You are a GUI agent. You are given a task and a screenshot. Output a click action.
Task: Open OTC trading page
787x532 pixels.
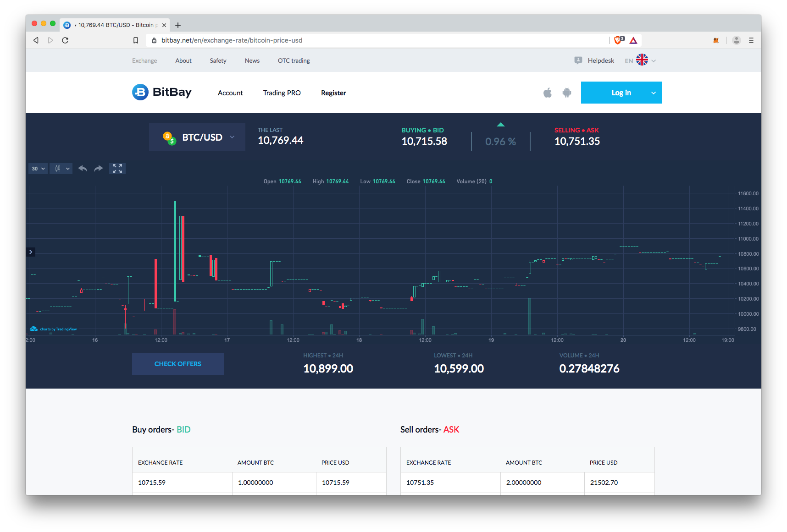pos(294,60)
